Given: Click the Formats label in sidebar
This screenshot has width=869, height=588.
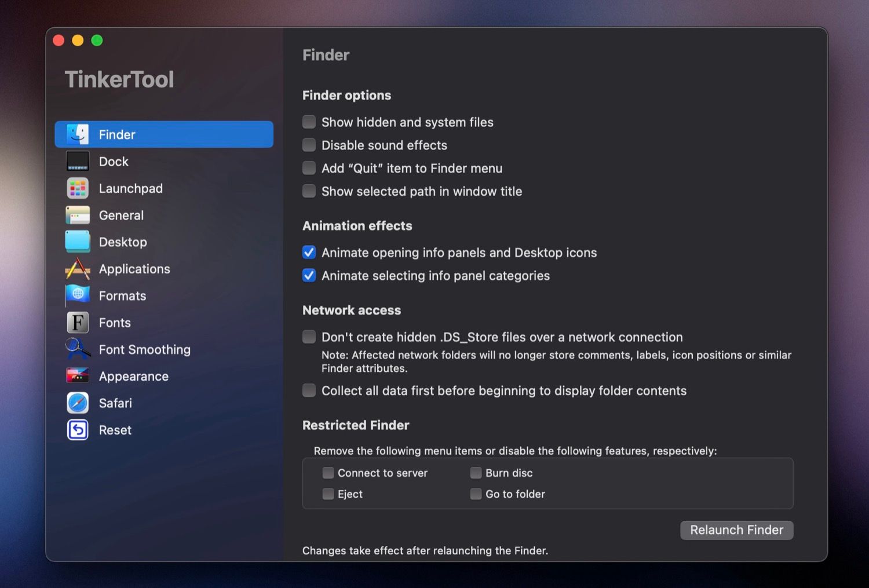Looking at the screenshot, I should coord(122,296).
